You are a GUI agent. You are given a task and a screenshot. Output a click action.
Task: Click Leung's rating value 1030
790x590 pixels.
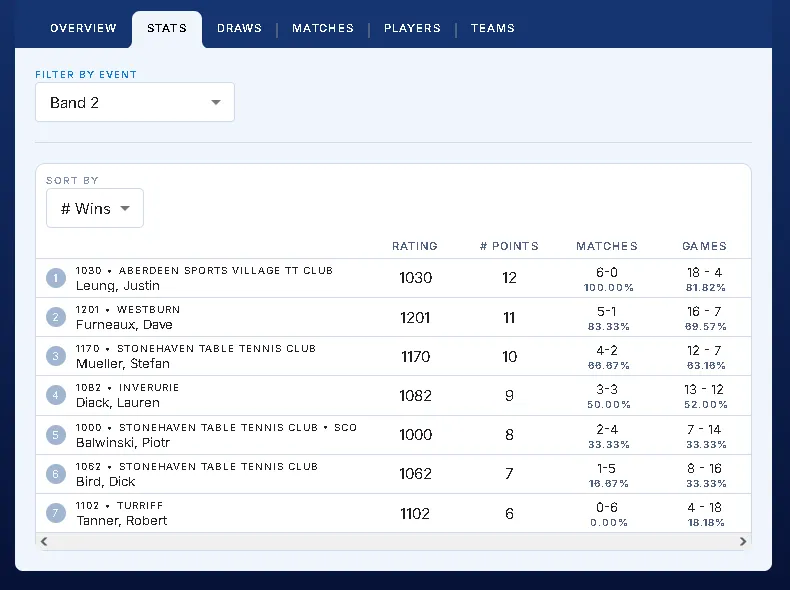[416, 278]
